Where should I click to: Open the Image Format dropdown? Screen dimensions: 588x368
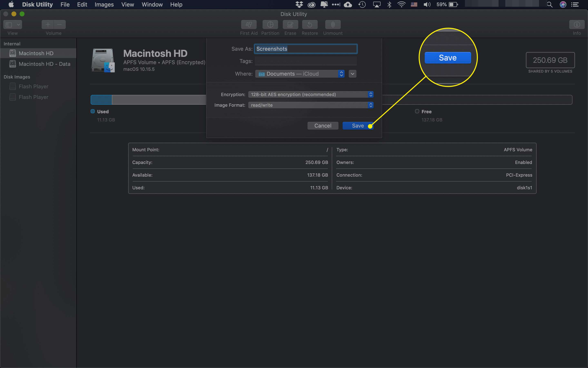311,105
